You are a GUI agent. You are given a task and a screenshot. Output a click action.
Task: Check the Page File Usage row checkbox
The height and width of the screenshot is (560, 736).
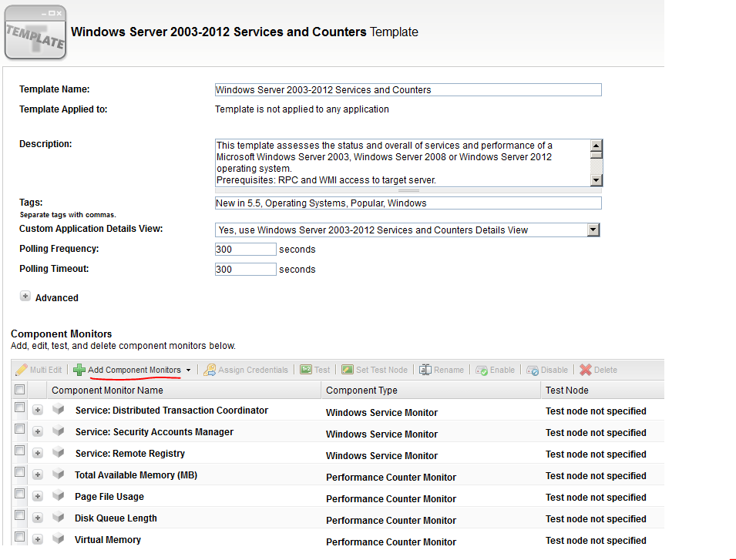[20, 494]
